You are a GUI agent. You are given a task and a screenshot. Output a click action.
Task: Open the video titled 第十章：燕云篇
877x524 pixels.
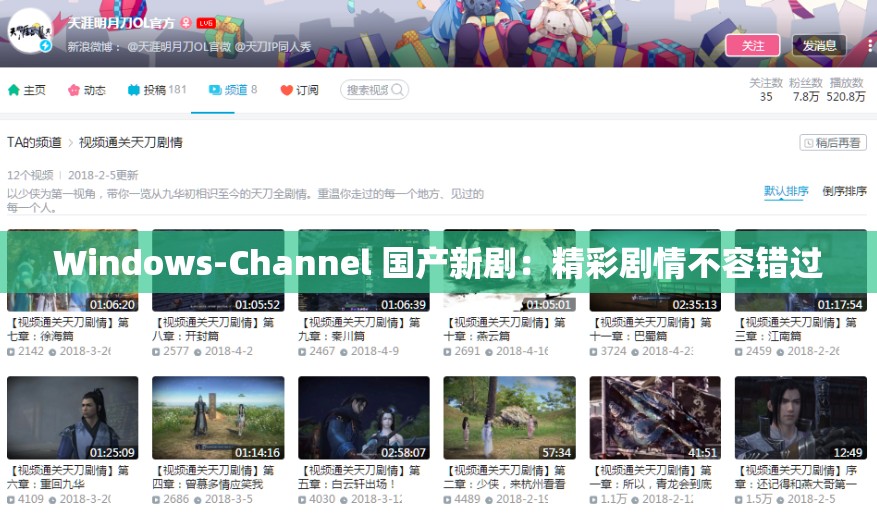[x=504, y=329]
